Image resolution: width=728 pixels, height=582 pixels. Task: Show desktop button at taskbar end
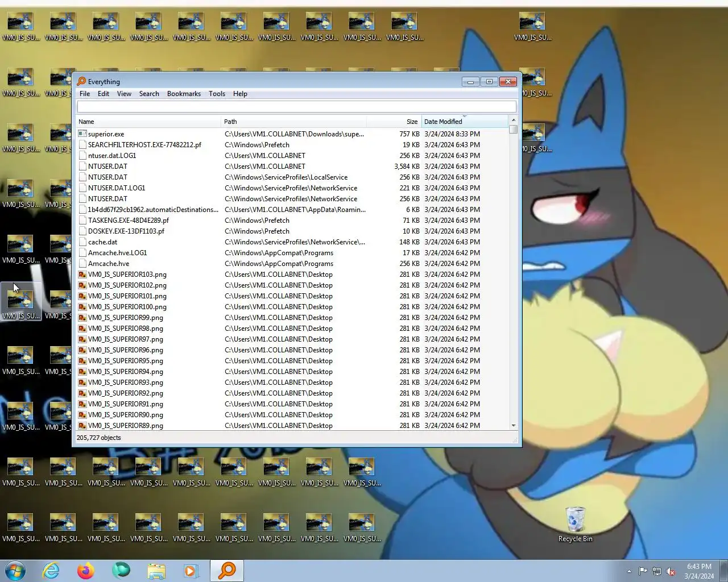coord(724,571)
